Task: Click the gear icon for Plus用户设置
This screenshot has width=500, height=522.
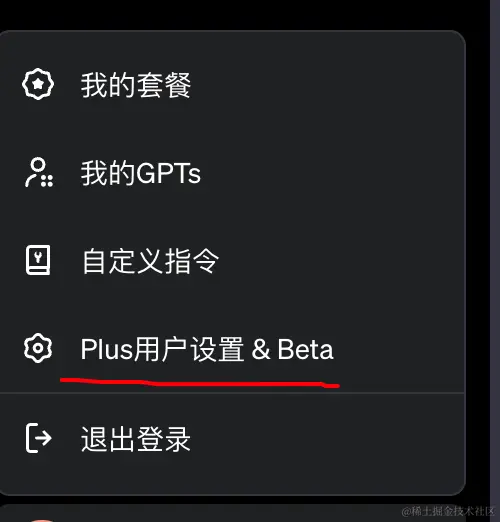Action: click(x=38, y=348)
